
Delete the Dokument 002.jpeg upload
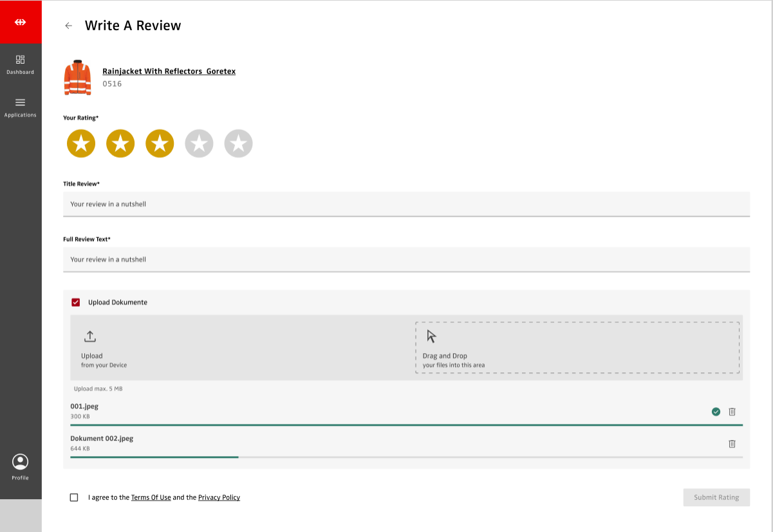pyautogui.click(x=732, y=444)
